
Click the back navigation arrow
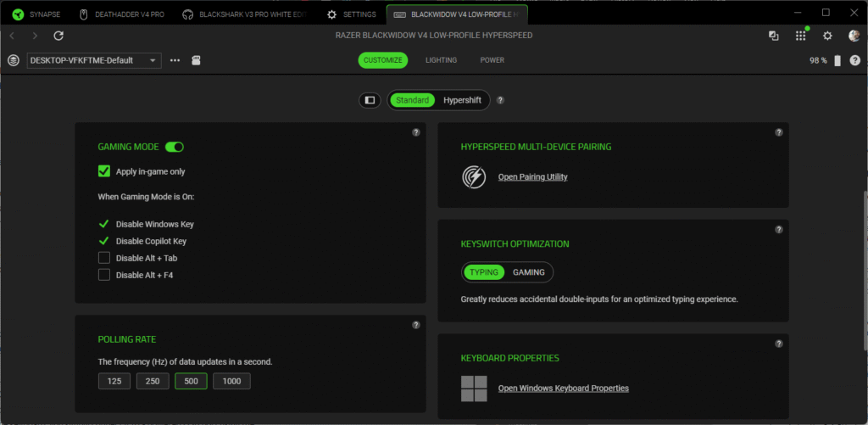(x=12, y=36)
